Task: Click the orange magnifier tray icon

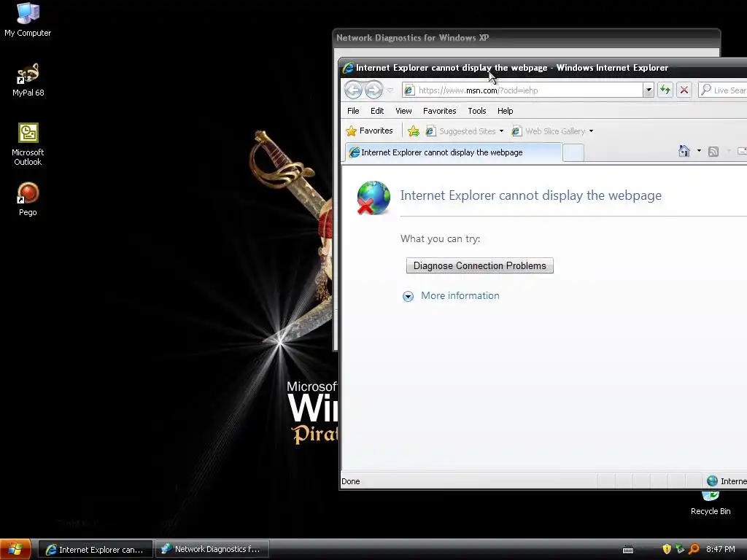Action: 694,549
